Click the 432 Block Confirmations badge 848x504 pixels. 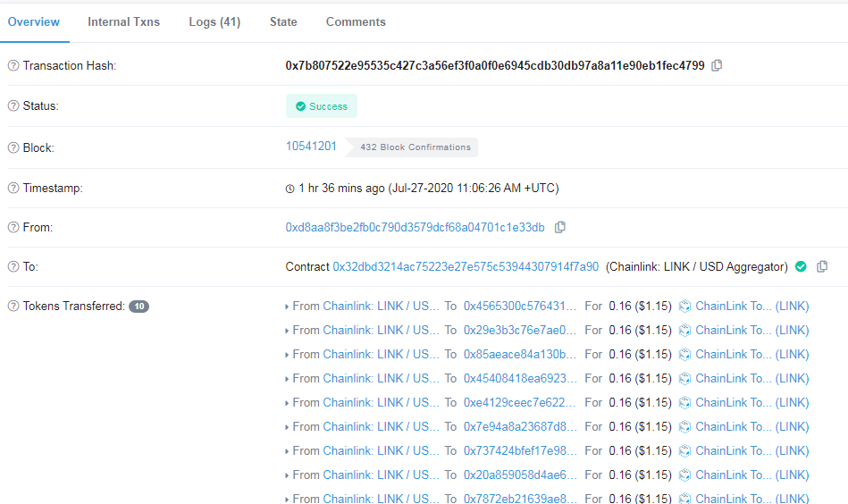[x=412, y=147]
